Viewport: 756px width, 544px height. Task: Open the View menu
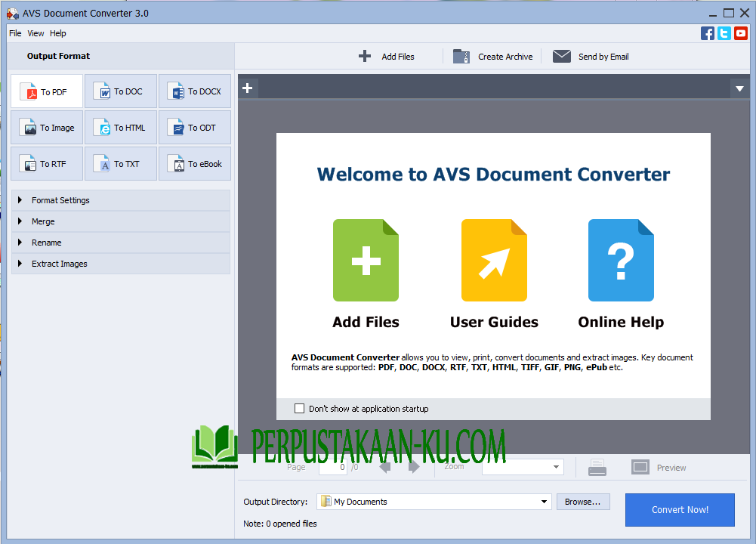click(x=35, y=33)
